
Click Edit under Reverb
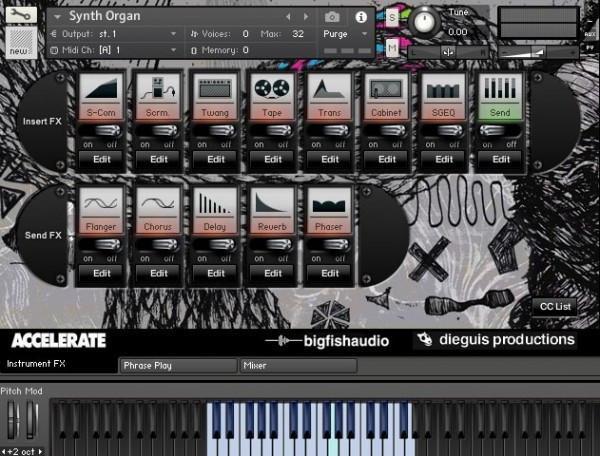click(x=272, y=274)
